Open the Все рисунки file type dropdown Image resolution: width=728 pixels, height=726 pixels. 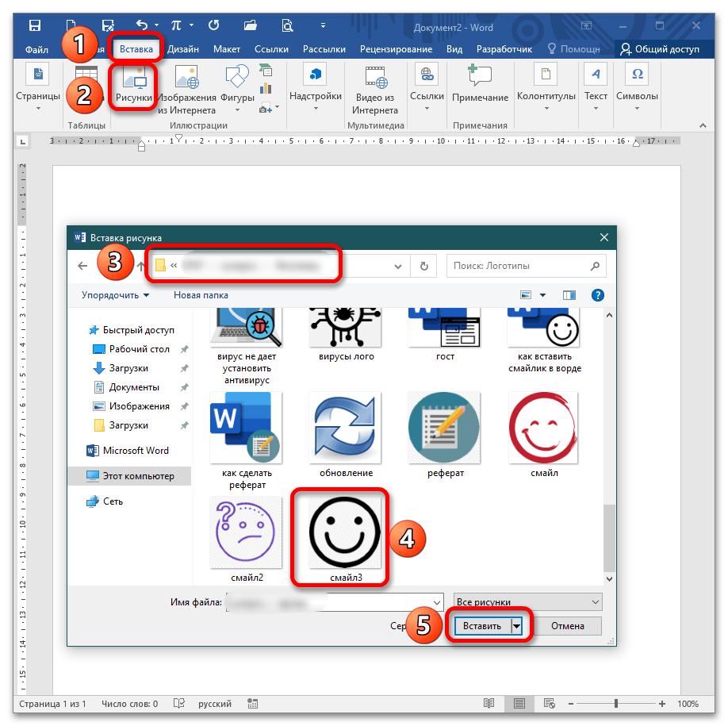click(x=527, y=602)
